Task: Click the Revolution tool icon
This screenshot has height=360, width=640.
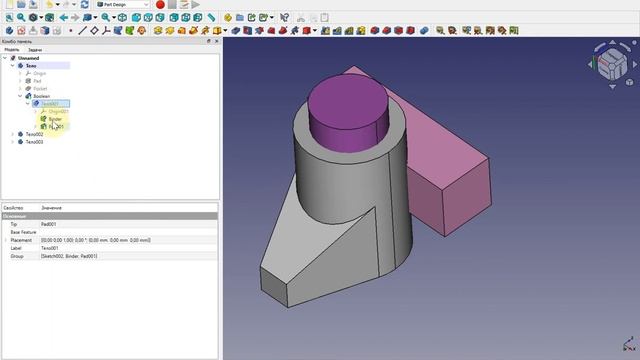Action: click(x=170, y=31)
